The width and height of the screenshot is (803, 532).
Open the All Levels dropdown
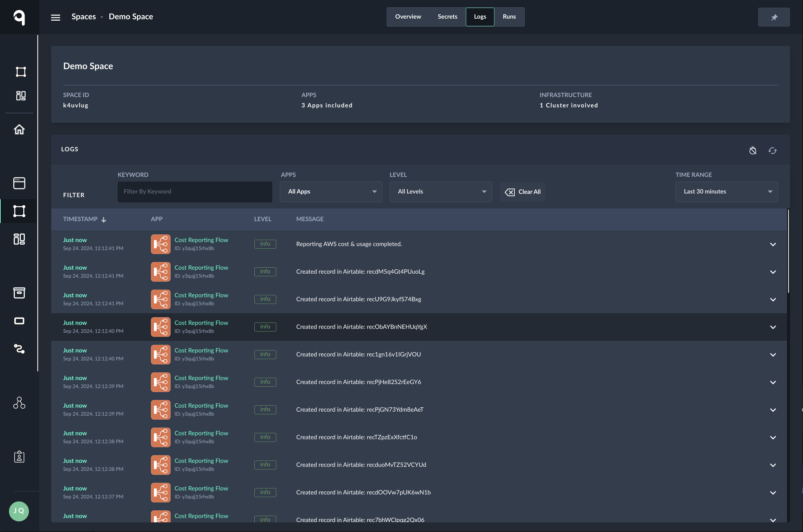(440, 192)
